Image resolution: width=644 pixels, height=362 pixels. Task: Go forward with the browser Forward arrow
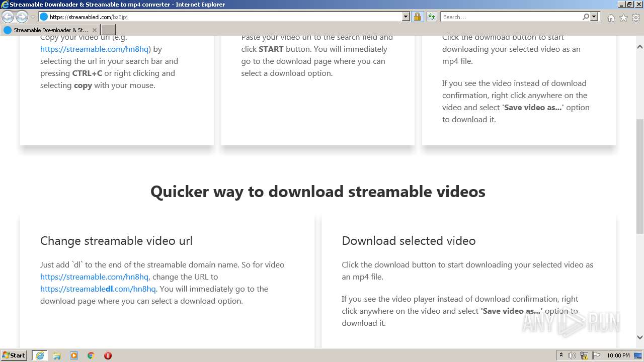point(22,17)
